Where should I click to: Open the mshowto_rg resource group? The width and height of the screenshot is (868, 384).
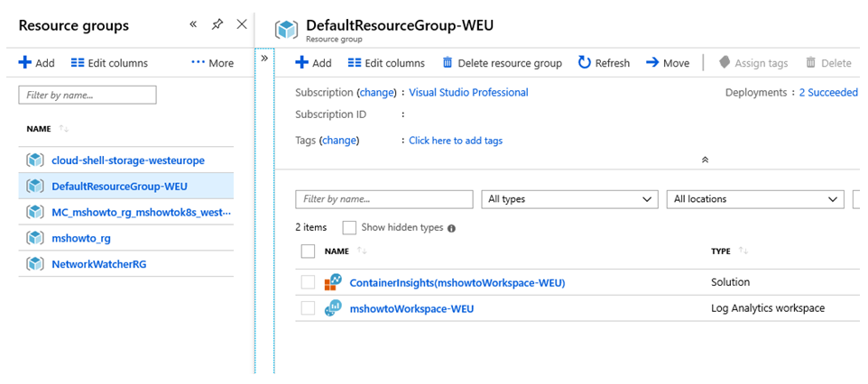point(81,238)
